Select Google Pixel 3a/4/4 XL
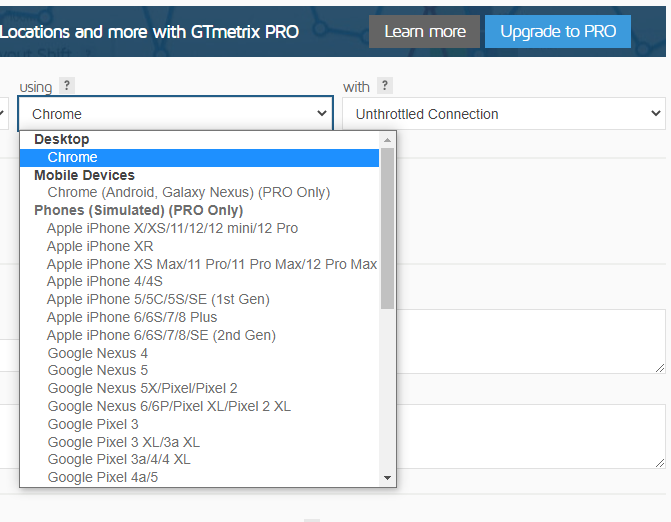Screen dimensions: 671x522 pos(199,460)
